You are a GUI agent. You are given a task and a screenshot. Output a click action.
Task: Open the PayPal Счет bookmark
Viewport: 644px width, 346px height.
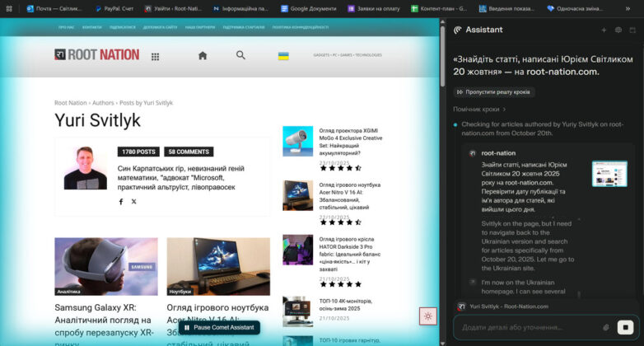pyautogui.click(x=114, y=8)
